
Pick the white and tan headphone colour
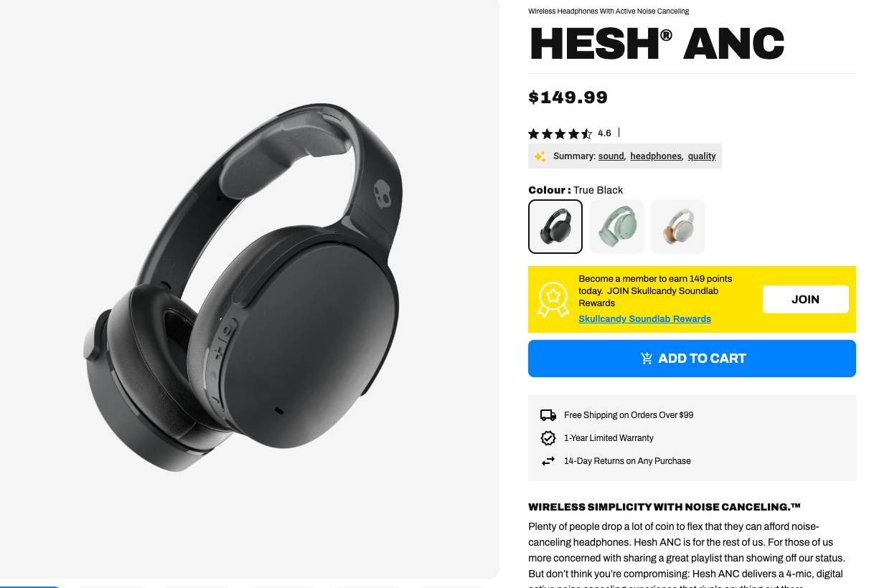(678, 227)
